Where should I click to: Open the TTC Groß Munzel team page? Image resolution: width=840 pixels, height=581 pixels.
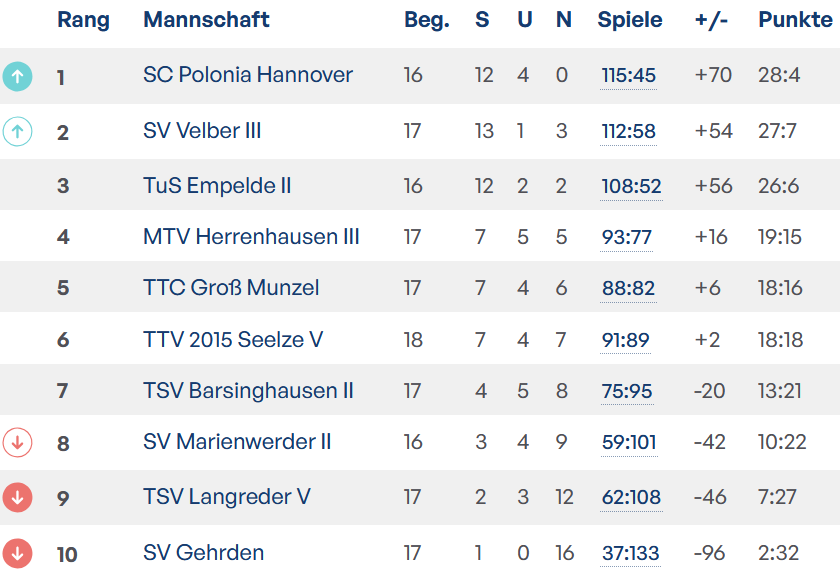[231, 288]
